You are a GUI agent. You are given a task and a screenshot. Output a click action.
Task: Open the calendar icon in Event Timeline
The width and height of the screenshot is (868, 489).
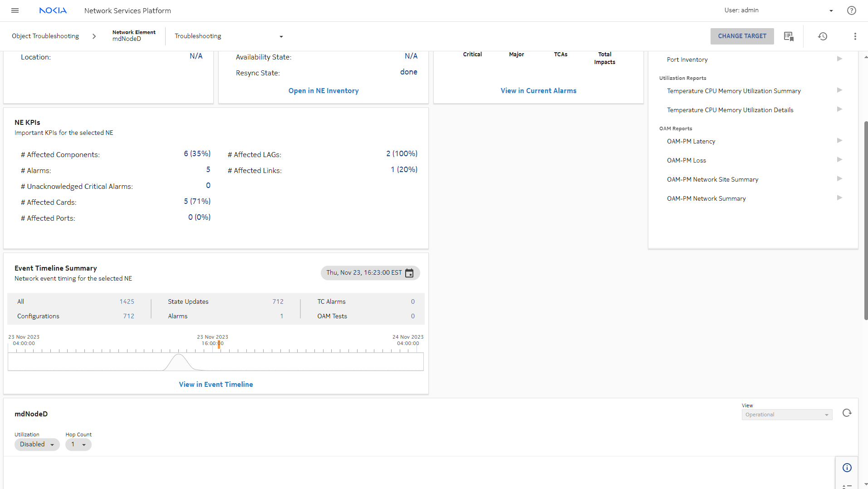pos(409,273)
